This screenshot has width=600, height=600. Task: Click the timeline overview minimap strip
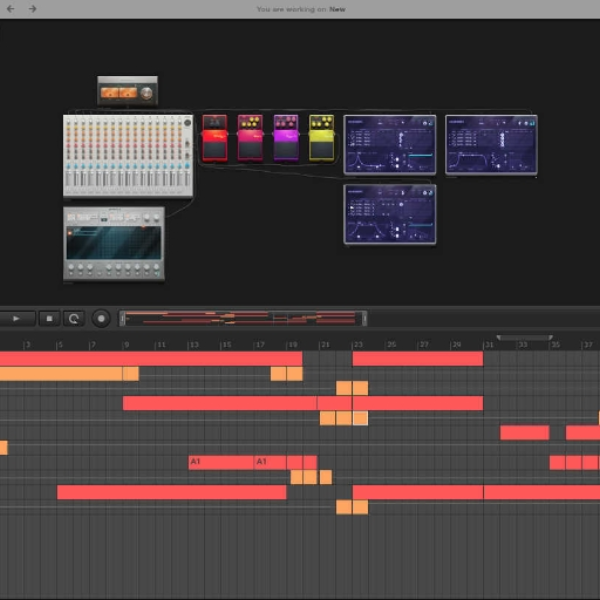(243, 318)
